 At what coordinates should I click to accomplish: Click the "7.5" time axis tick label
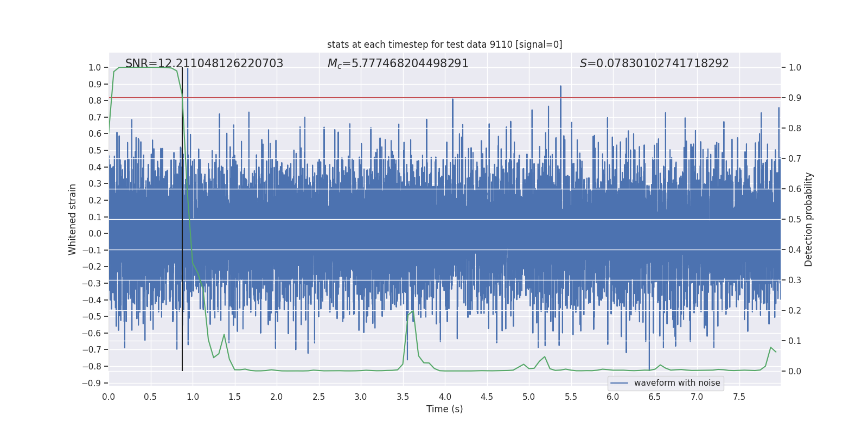pyautogui.click(x=739, y=397)
